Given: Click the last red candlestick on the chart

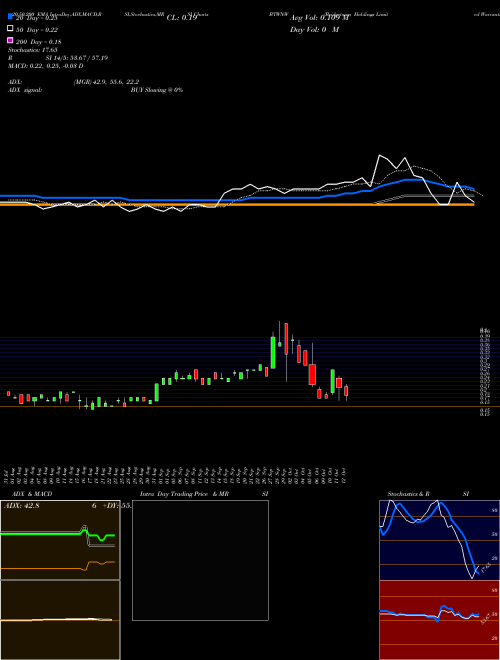Looking at the screenshot, I should (x=346, y=391).
